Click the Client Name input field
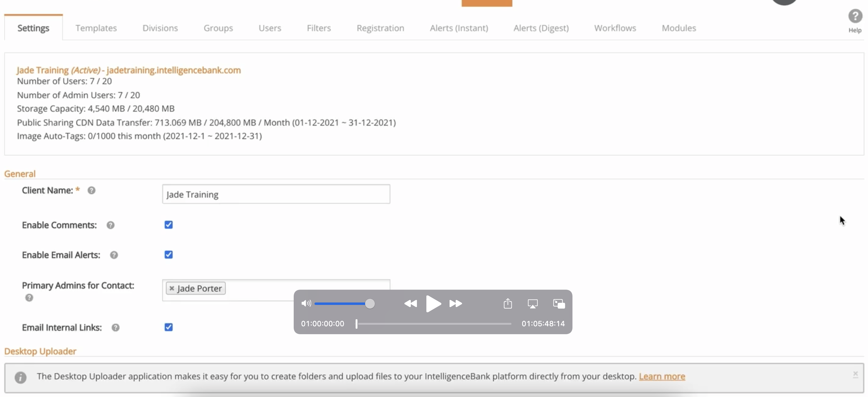The height and width of the screenshot is (397, 868). click(x=276, y=194)
